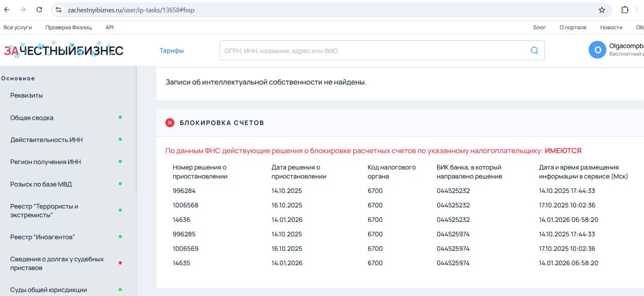644x296 pixels.
Task: Click BIK 044525232 in the 996284 row
Action: [x=453, y=191]
